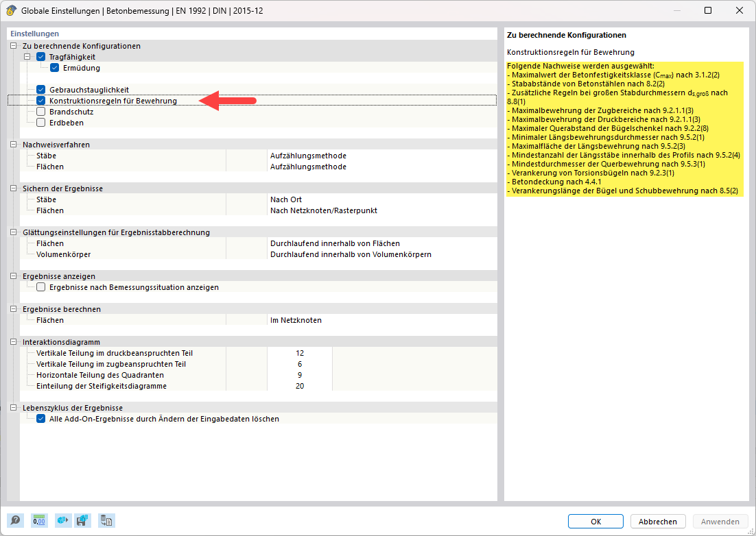Close the dialog with the X button

click(740, 11)
